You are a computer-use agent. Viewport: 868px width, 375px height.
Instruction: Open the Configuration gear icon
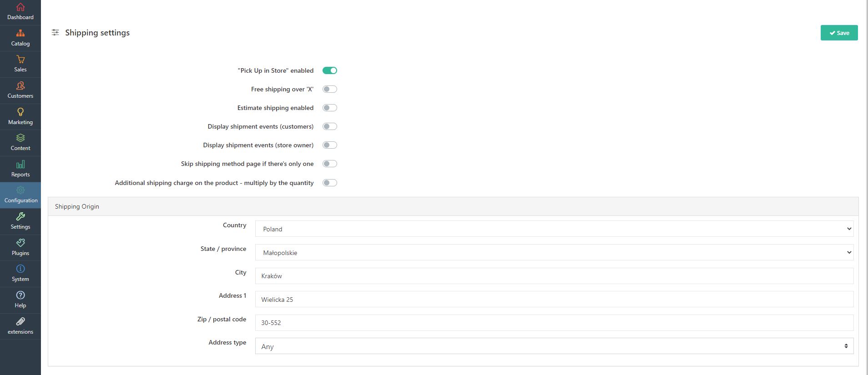tap(20, 190)
